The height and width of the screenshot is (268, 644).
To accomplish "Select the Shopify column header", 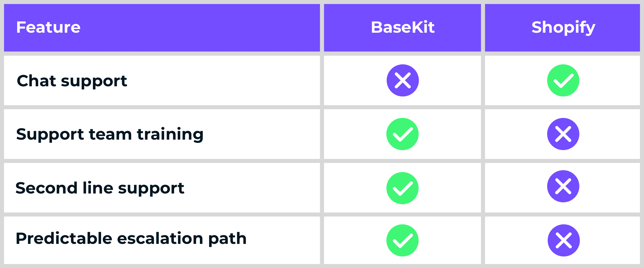I will pos(563,27).
